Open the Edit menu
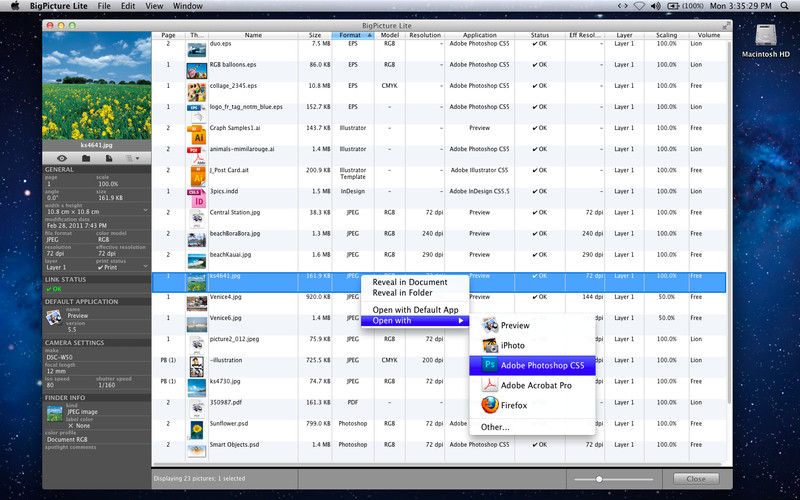This screenshot has width=800, height=500. (128, 6)
